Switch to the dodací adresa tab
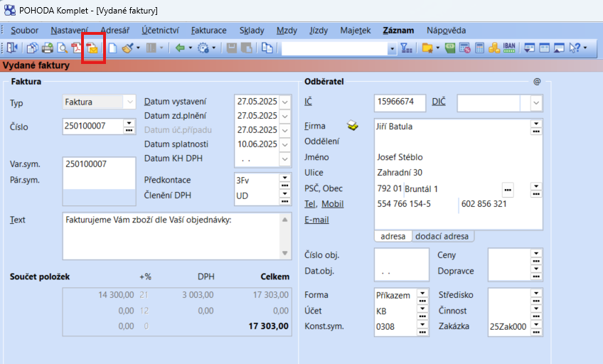The height and width of the screenshot is (364, 603). pos(442,236)
